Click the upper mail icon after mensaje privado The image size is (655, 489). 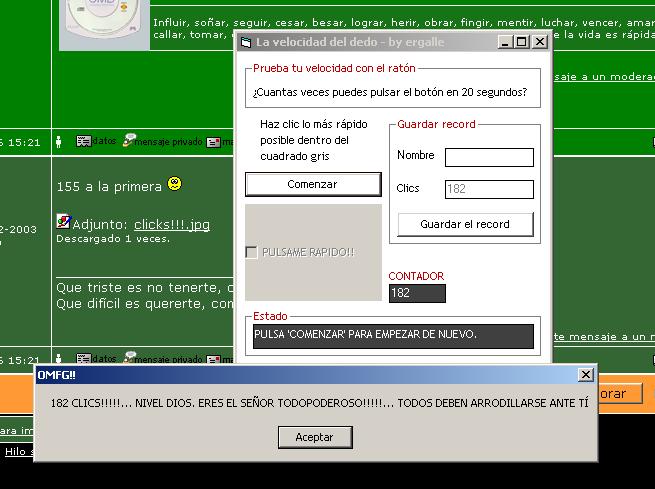pyautogui.click(x=213, y=142)
